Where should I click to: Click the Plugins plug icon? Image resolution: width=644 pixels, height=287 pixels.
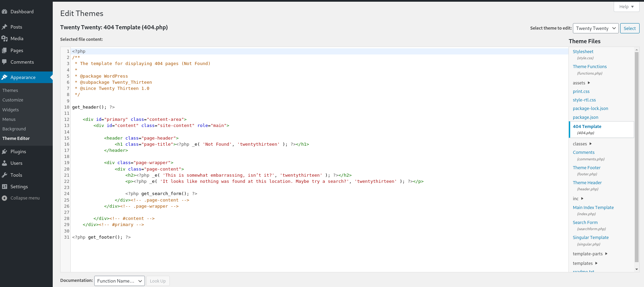[4, 152]
